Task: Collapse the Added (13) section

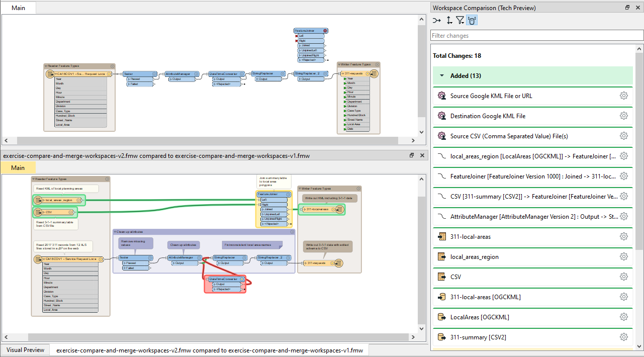Action: 442,76
